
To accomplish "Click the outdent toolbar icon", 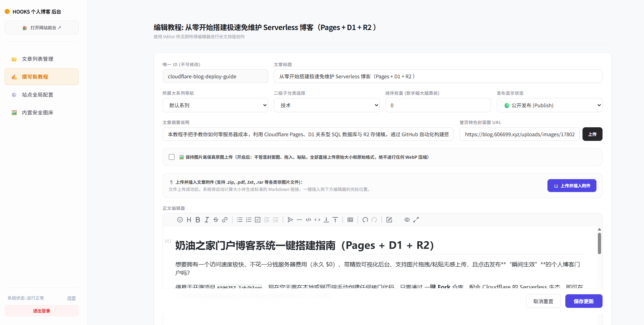I will pyautogui.click(x=266, y=220).
